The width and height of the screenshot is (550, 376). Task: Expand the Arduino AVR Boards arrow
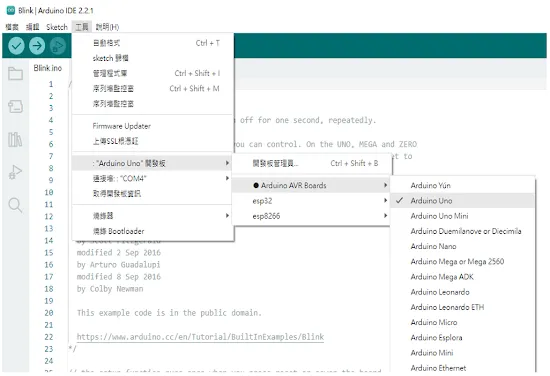coord(385,185)
